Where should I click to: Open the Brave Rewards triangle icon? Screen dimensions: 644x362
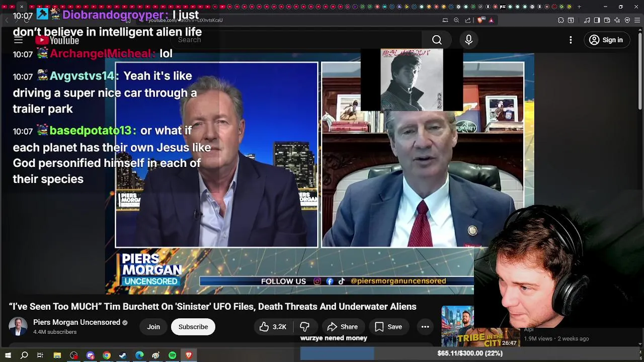click(491, 20)
